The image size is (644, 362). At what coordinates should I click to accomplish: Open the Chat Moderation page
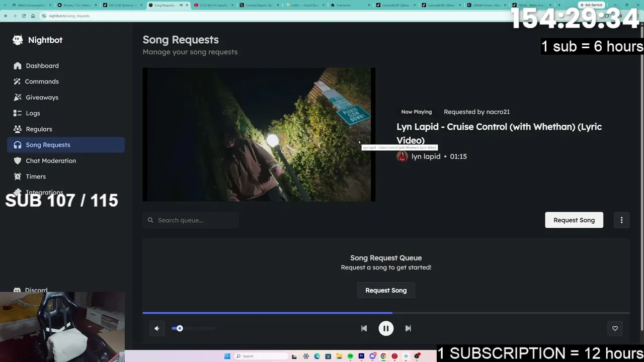pos(66,161)
